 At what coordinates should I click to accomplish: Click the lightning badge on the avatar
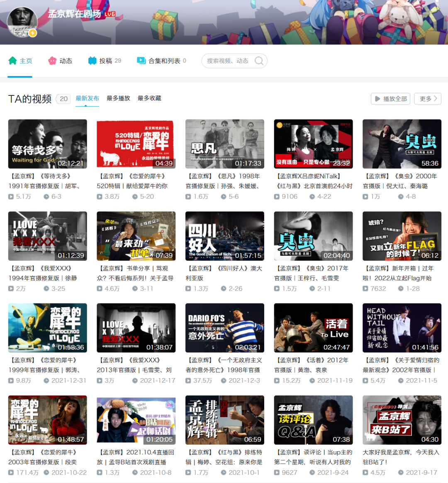click(33, 33)
